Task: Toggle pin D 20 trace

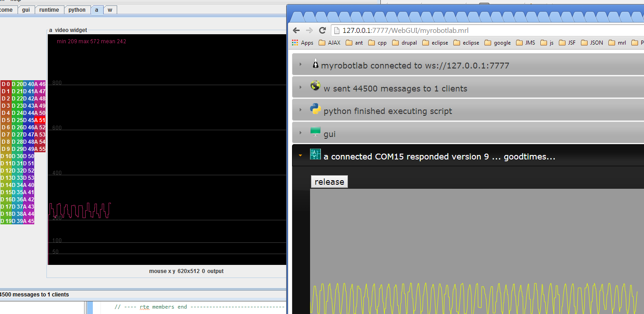Action: (x=17, y=84)
